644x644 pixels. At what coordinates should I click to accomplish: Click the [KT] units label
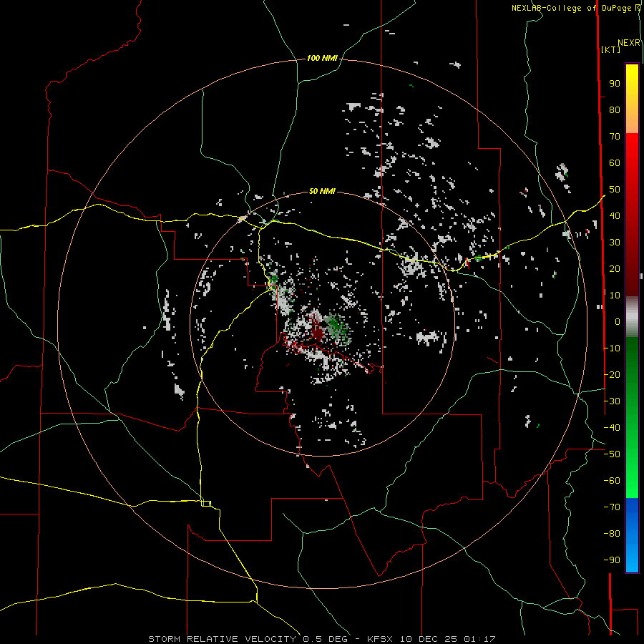coord(611,49)
